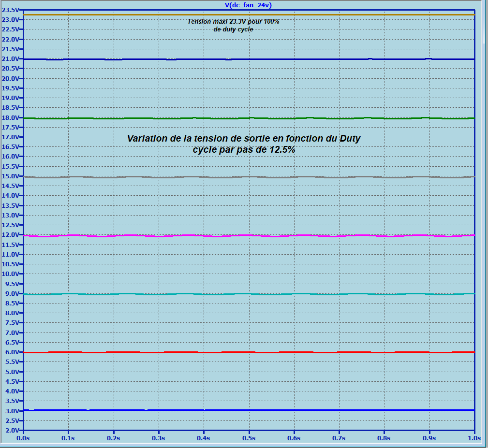Viewport: 488px width, 448px height.
Task: Click the 14.0V vertical axis label
Action: click(10, 196)
